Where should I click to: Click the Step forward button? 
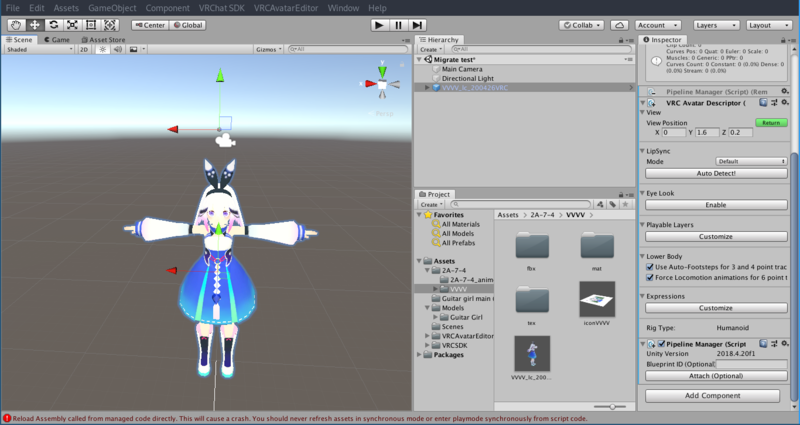coord(417,25)
